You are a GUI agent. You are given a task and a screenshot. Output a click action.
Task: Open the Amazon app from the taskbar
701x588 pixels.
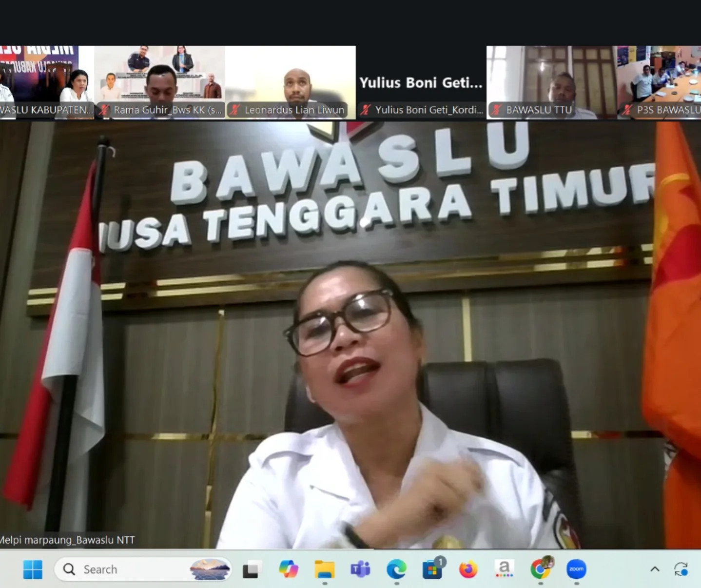(x=504, y=569)
